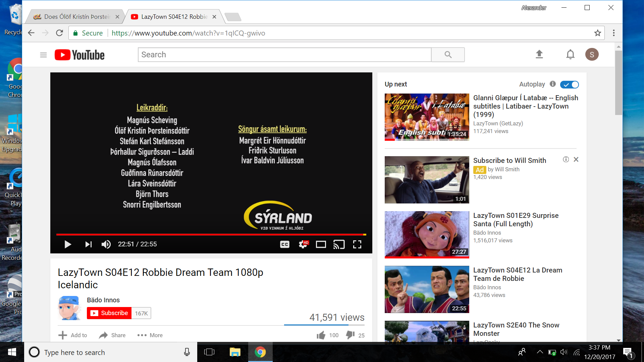The width and height of the screenshot is (644, 362).
Task: Click the red video progress bar
Action: (211, 234)
